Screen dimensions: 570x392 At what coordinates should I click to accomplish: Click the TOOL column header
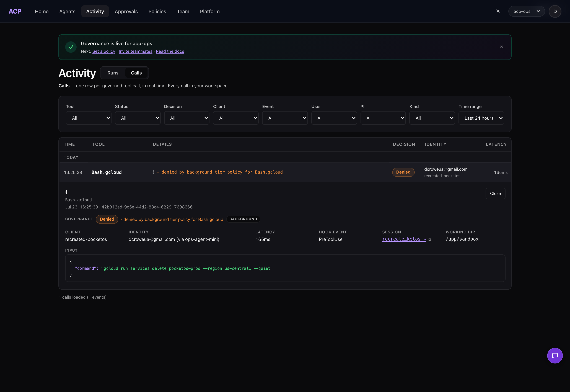point(99,145)
